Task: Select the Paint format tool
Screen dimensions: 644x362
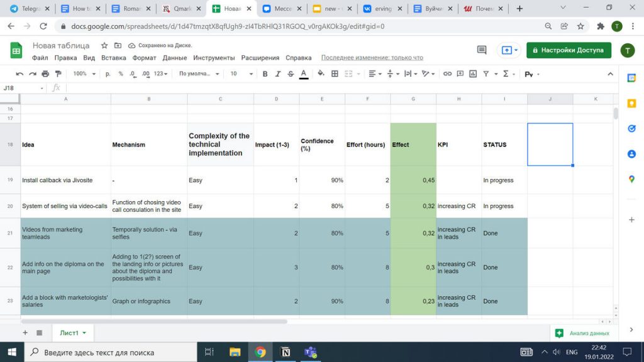Action: 57,74
